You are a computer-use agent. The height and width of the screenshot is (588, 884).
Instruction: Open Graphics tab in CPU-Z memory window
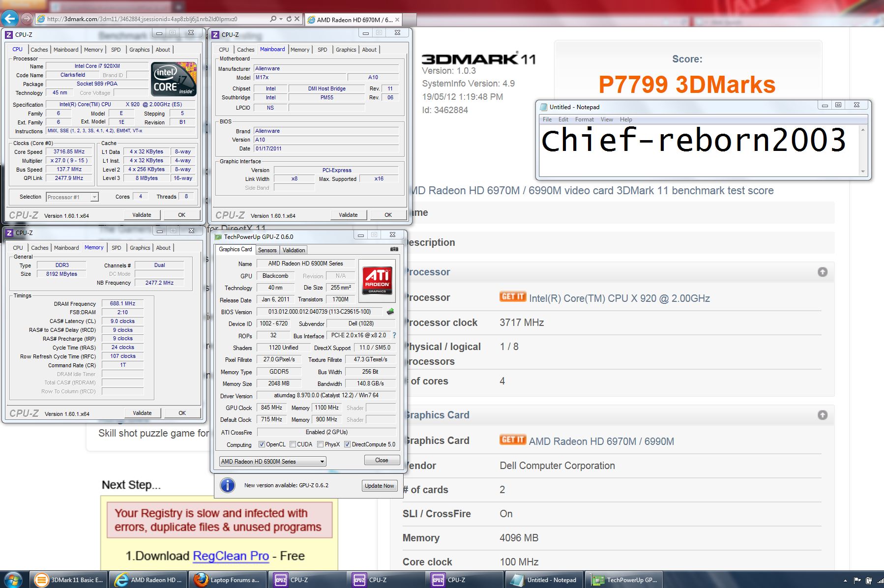click(140, 248)
